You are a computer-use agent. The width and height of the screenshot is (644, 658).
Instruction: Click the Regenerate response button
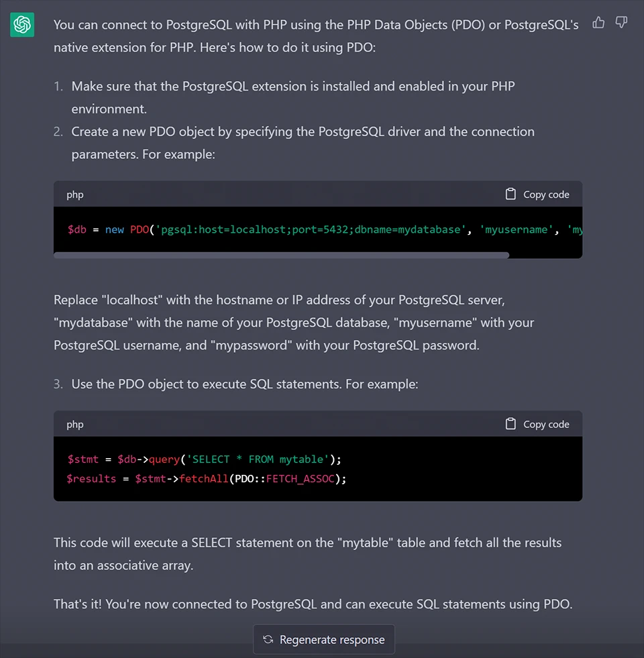[324, 639]
